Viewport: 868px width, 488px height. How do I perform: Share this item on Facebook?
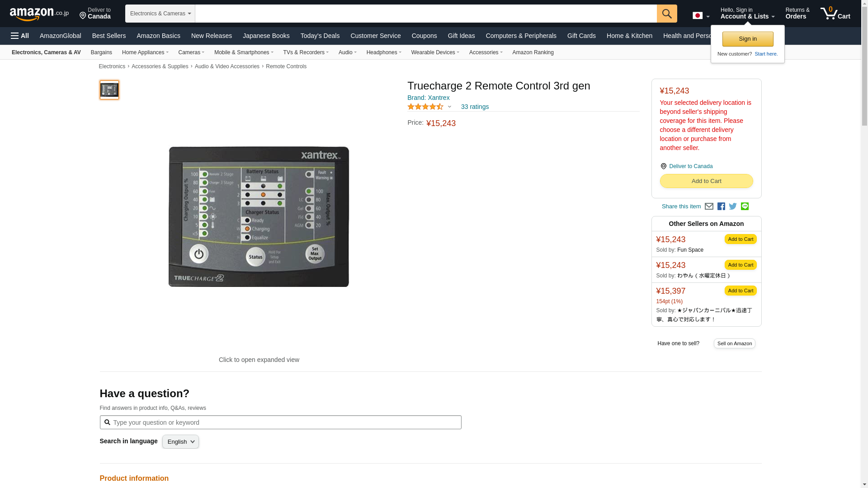tap(721, 206)
